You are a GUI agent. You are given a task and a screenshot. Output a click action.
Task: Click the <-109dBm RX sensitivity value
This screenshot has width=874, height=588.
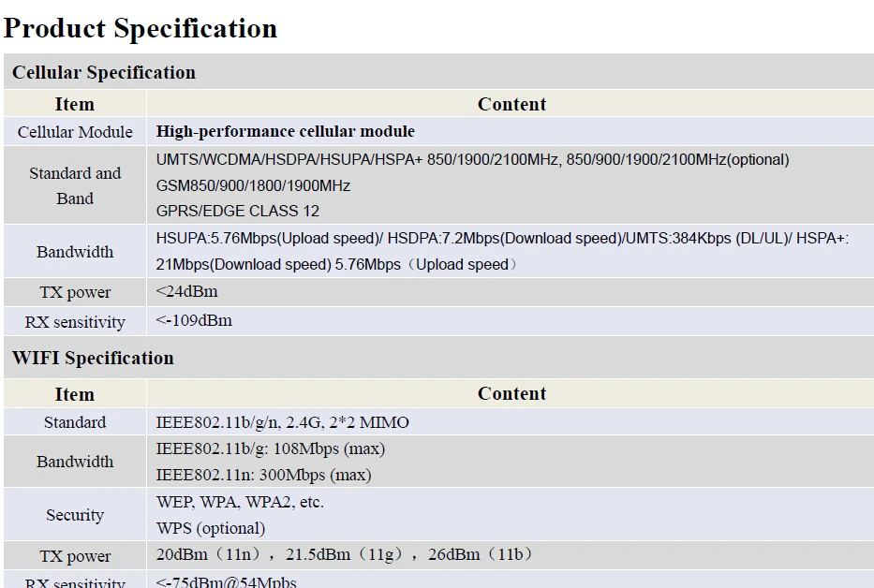coord(194,320)
